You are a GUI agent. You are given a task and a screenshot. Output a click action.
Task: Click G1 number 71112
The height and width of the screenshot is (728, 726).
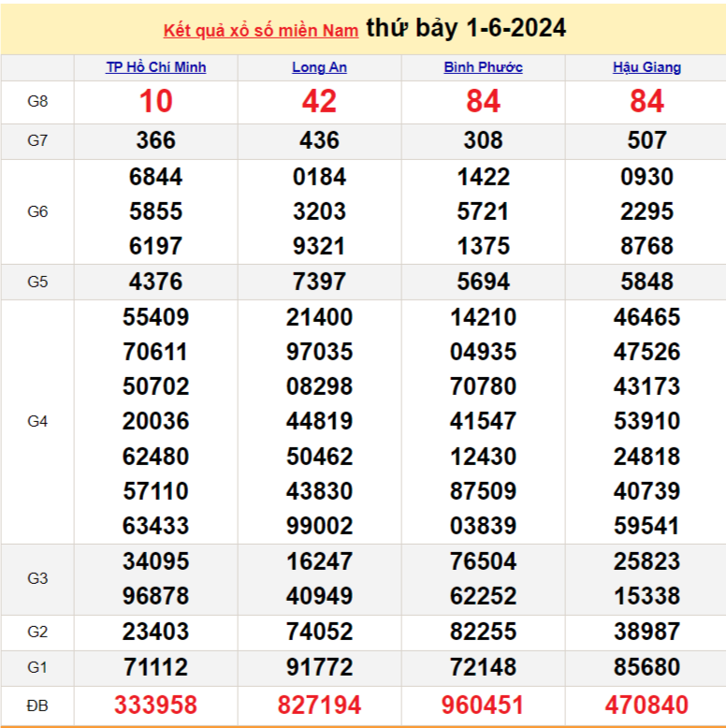pos(156,667)
